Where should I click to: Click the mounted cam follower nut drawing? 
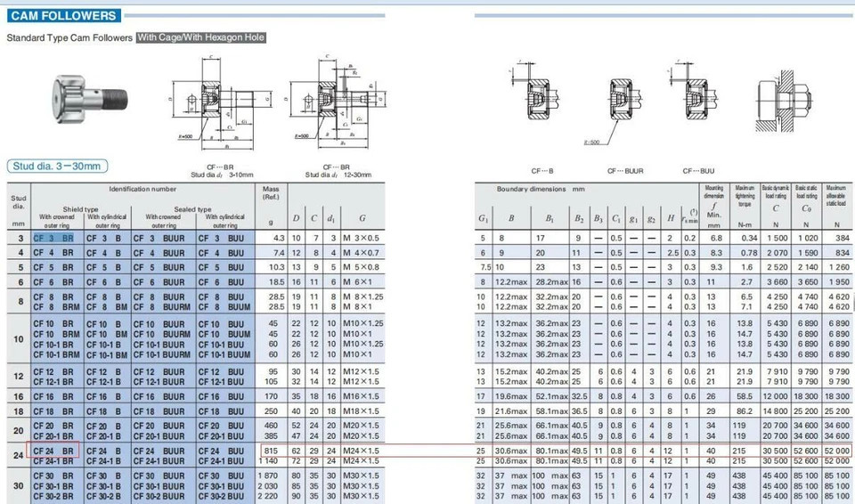point(786,101)
